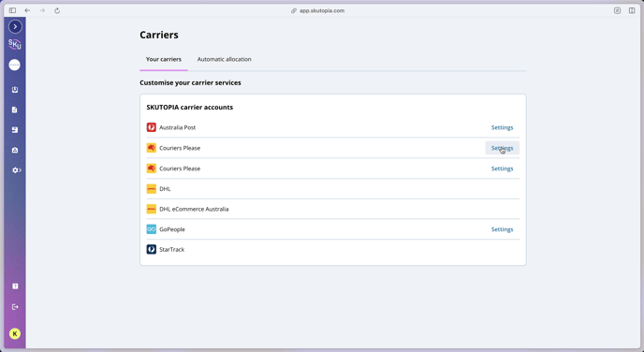Click the DHL eCommerce Australia logo icon
Image resolution: width=644 pixels, height=352 pixels.
click(x=152, y=209)
